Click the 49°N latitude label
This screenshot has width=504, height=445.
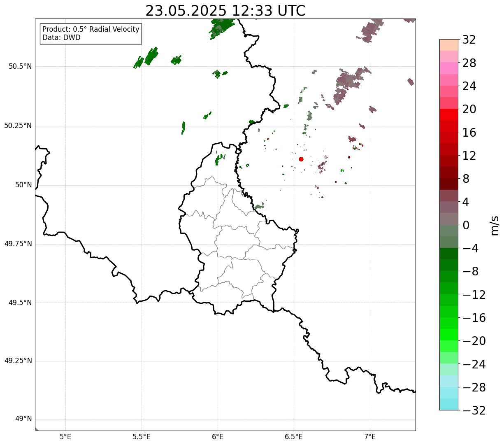(23, 419)
